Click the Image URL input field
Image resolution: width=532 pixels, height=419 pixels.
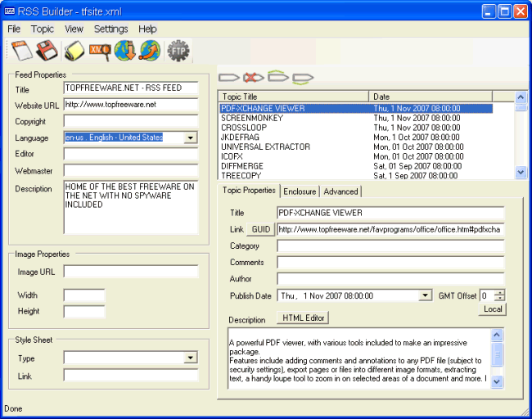click(131, 272)
